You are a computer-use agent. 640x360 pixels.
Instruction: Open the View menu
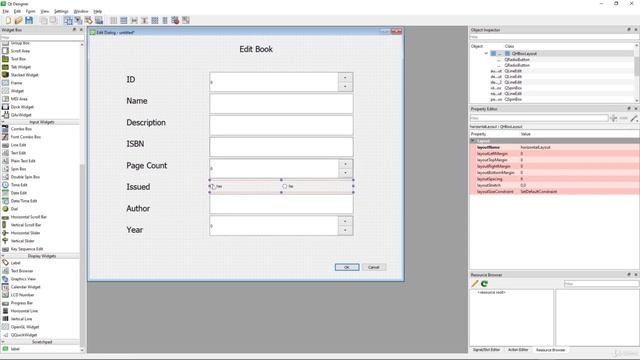(45, 11)
